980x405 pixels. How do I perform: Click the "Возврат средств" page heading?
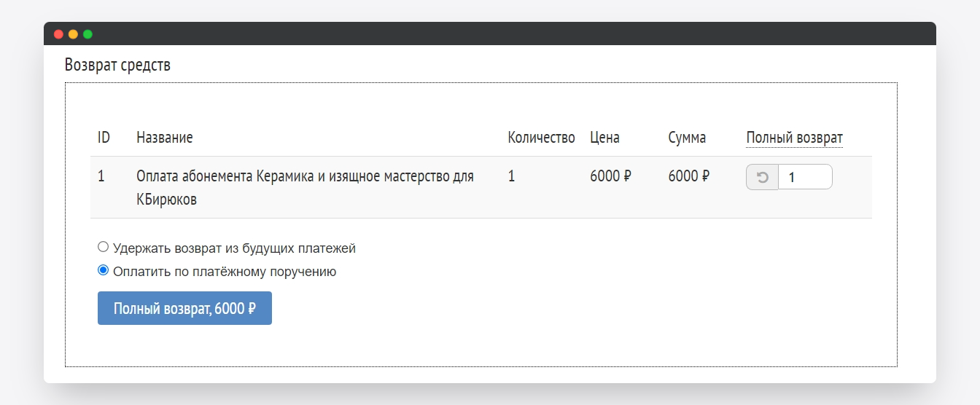(117, 65)
